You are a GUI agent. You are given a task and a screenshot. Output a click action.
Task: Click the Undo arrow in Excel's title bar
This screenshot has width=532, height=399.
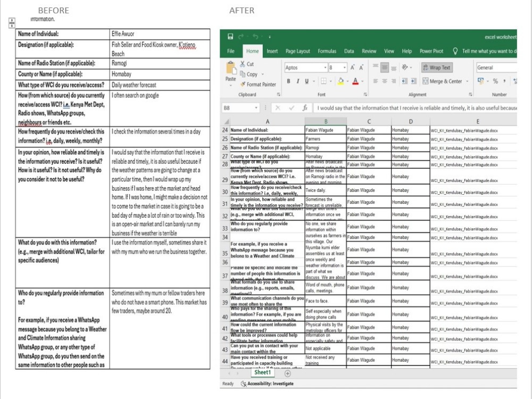pyautogui.click(x=255, y=36)
